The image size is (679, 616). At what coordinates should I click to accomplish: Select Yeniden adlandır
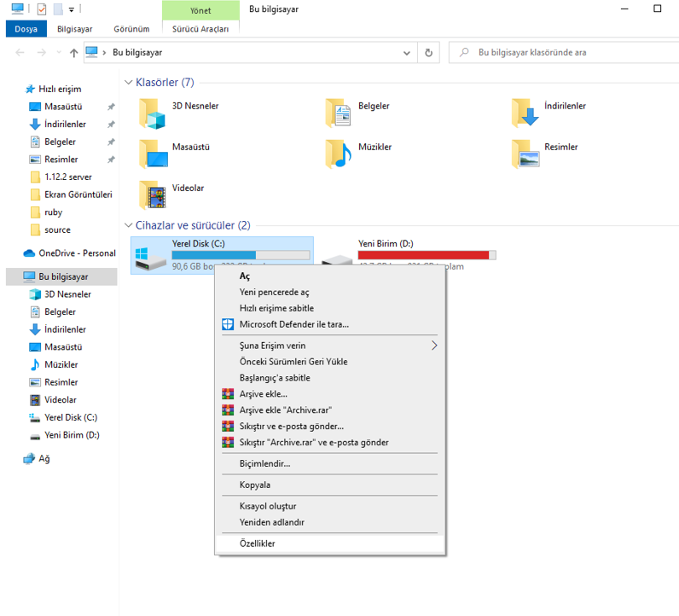coord(330,522)
